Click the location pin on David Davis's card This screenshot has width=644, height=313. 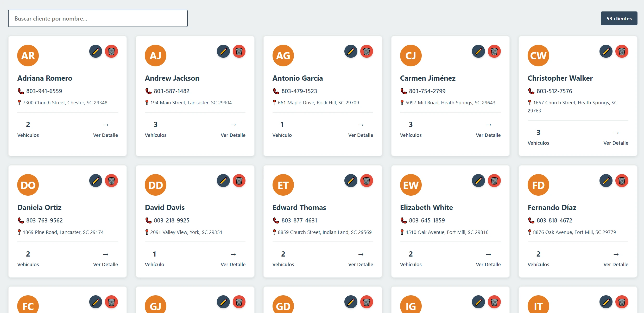pos(147,232)
